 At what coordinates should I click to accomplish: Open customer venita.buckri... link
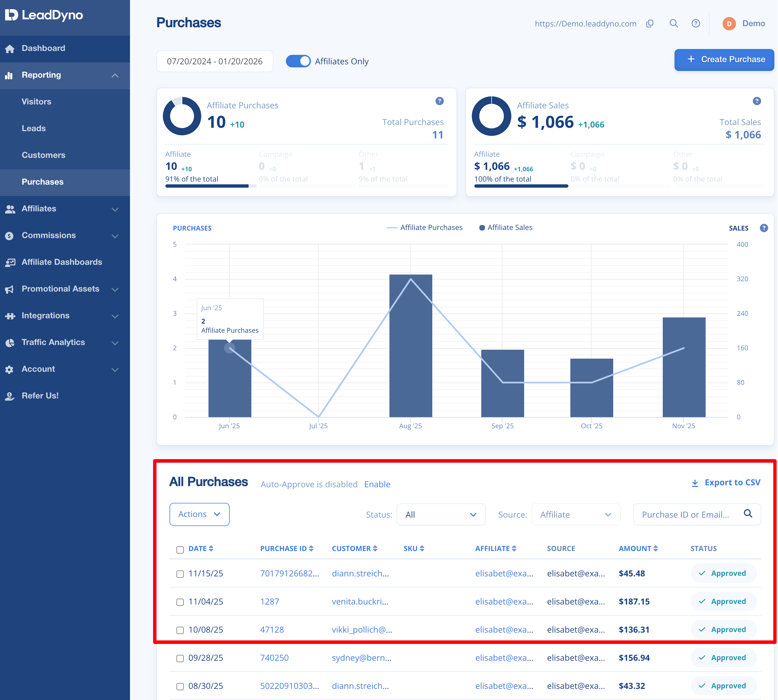[x=360, y=601]
